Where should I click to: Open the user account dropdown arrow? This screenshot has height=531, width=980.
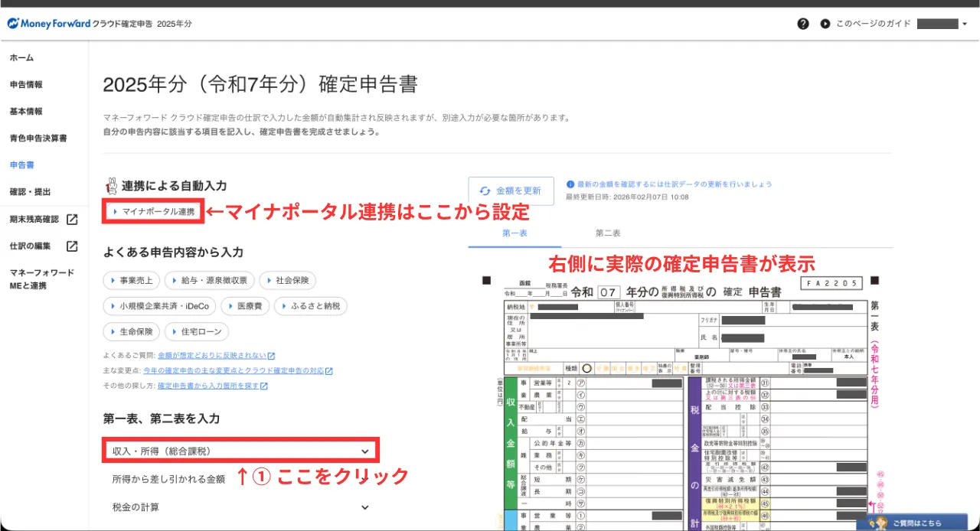coord(965,24)
